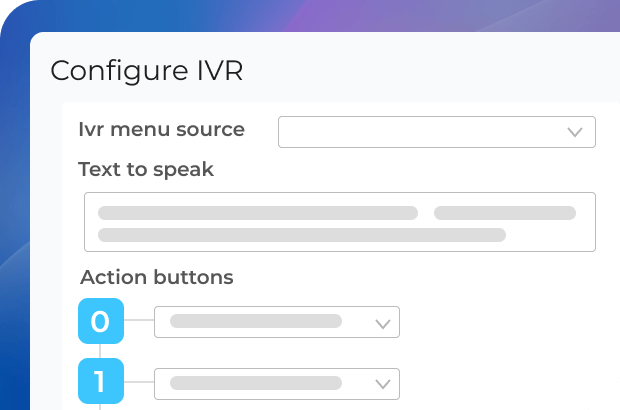
Task: Click placeholder value in key 0 dropdown
Action: (x=256, y=322)
